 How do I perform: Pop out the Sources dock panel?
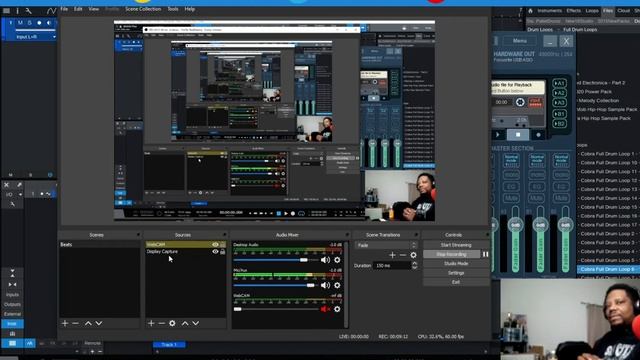[224, 235]
